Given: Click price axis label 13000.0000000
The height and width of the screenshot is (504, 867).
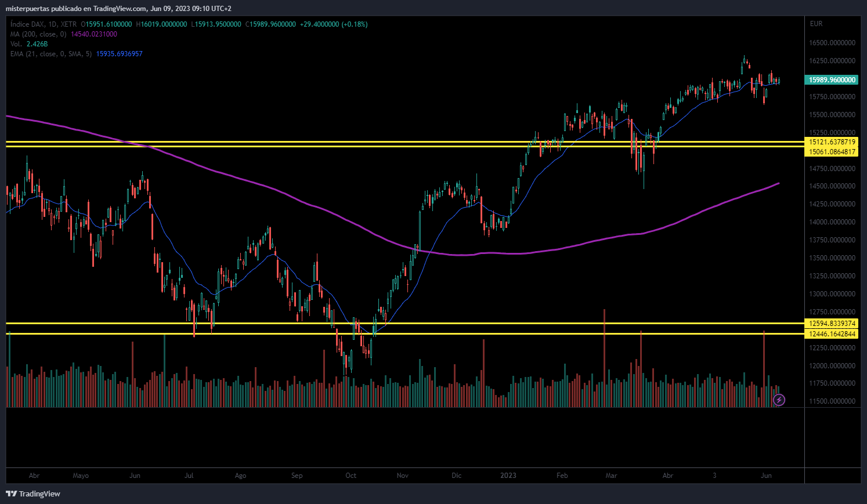Looking at the screenshot, I should coord(832,294).
